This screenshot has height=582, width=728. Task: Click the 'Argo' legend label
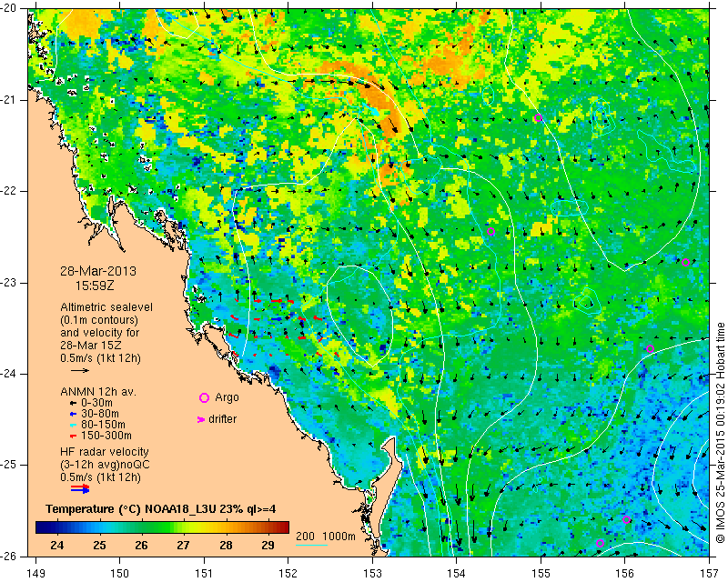coord(227,397)
